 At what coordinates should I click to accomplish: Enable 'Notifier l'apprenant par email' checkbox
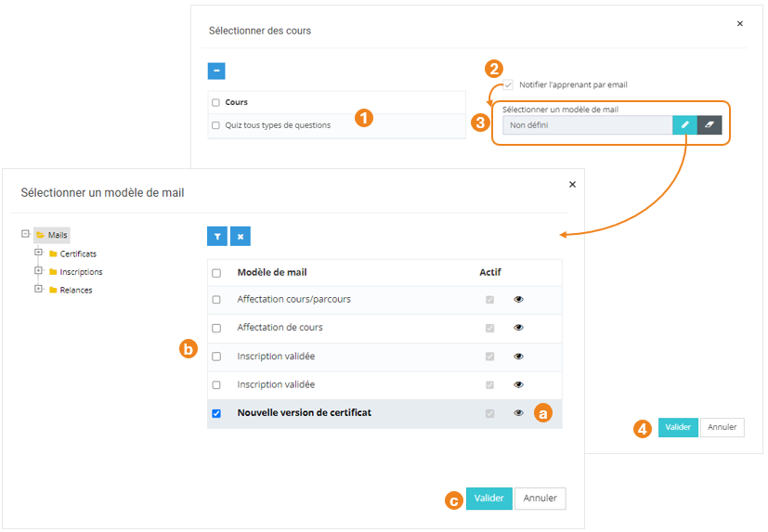tap(508, 84)
